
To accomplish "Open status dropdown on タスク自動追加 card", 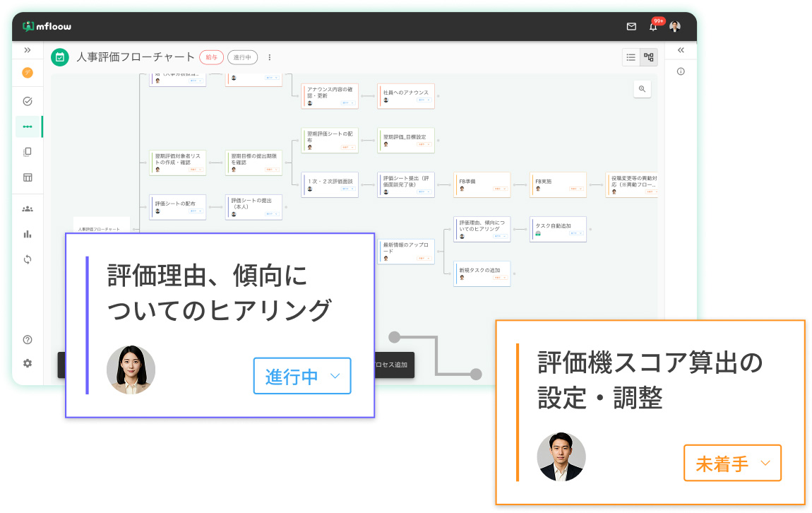I will point(576,234).
